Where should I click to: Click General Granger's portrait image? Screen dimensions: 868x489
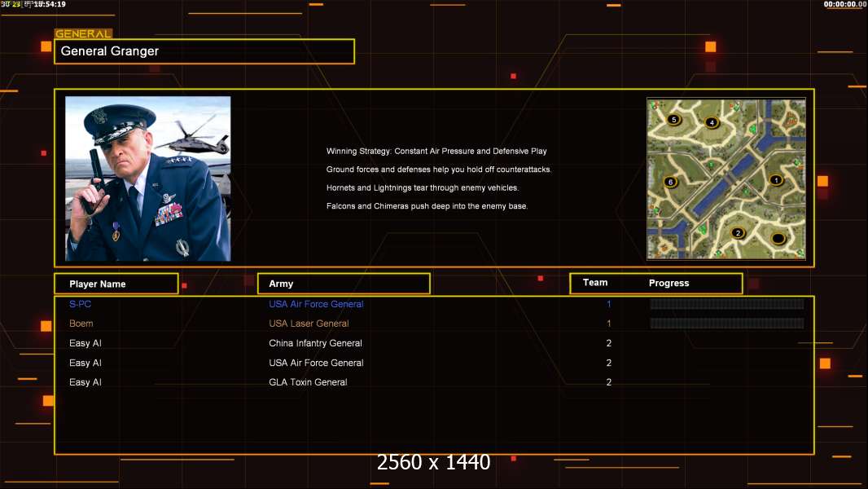pos(148,178)
